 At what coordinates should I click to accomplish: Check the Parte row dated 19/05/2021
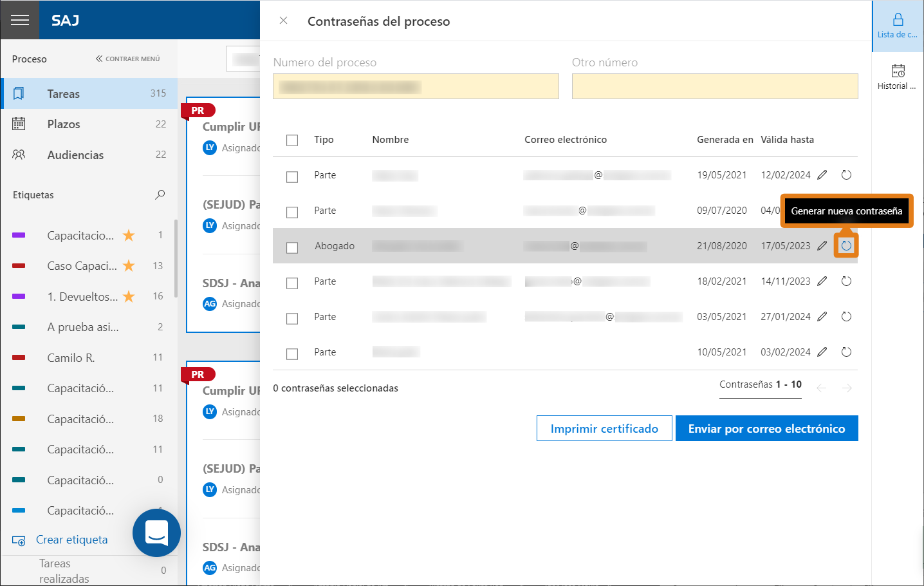point(292,176)
